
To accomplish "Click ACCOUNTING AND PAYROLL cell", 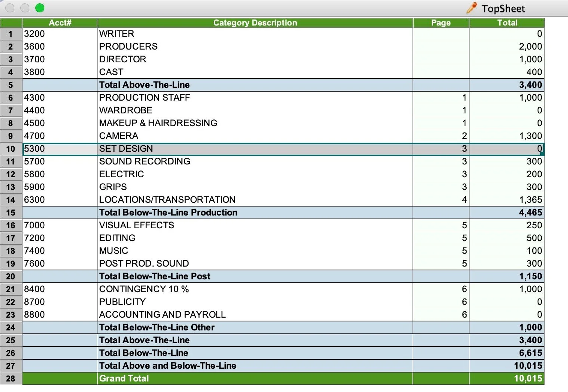I will [x=255, y=315].
